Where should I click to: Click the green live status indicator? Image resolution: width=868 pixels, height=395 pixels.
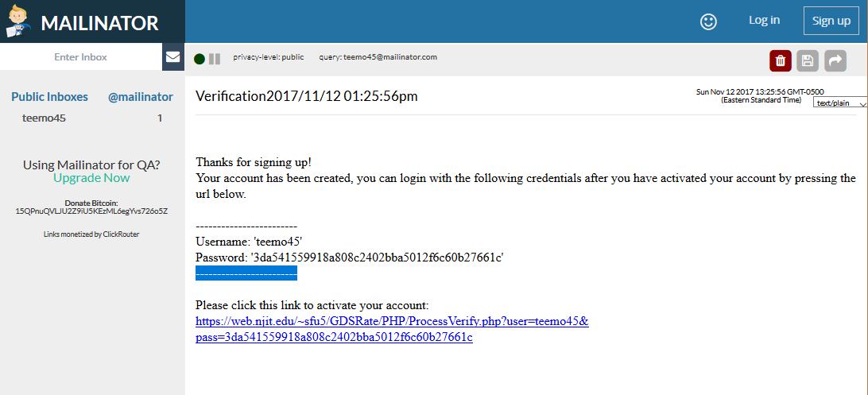200,59
